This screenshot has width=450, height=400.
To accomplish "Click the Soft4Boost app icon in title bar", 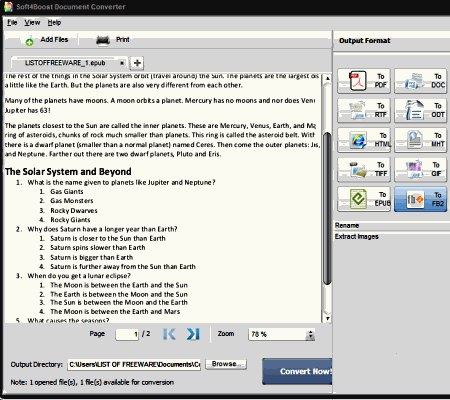I will pos(8,7).
